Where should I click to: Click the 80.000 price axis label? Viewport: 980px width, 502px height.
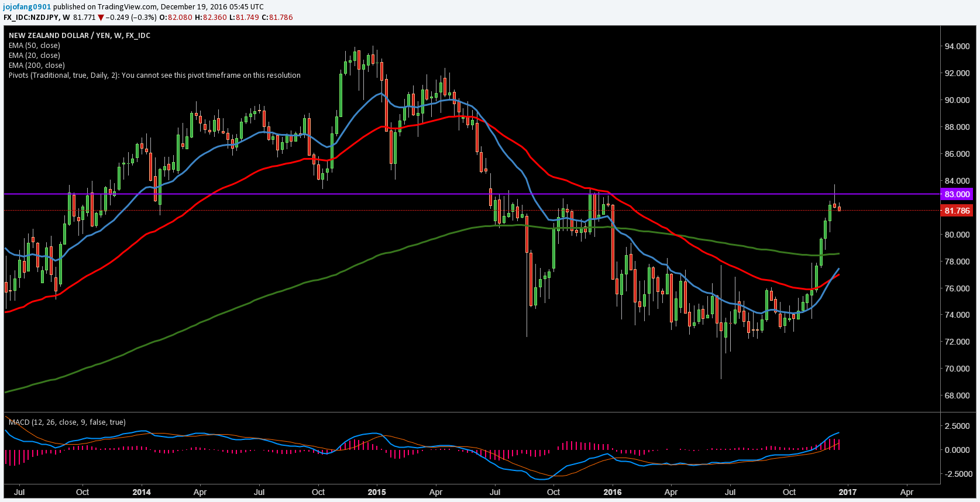(x=957, y=235)
